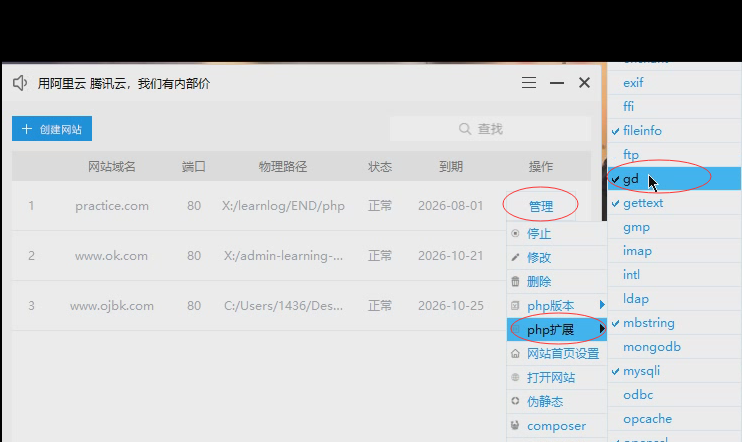The width and height of the screenshot is (742, 442).
Task: Click the plus icon on 创建网站
Action: [27, 129]
